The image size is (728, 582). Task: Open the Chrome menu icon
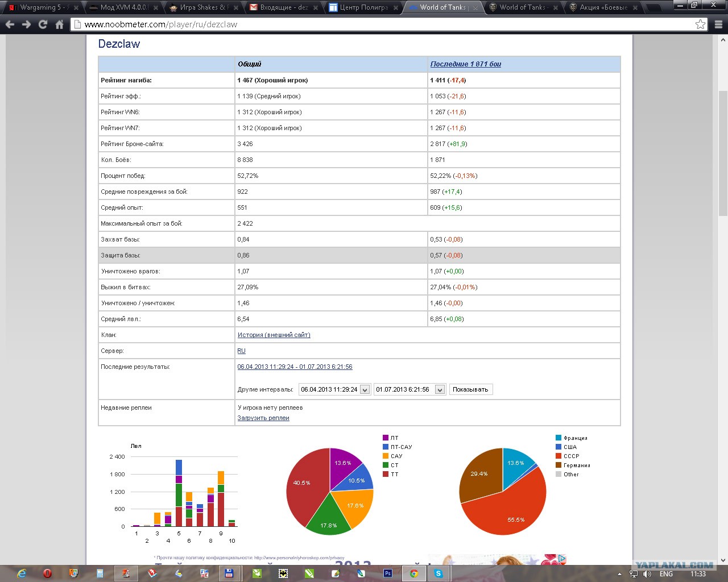click(718, 24)
